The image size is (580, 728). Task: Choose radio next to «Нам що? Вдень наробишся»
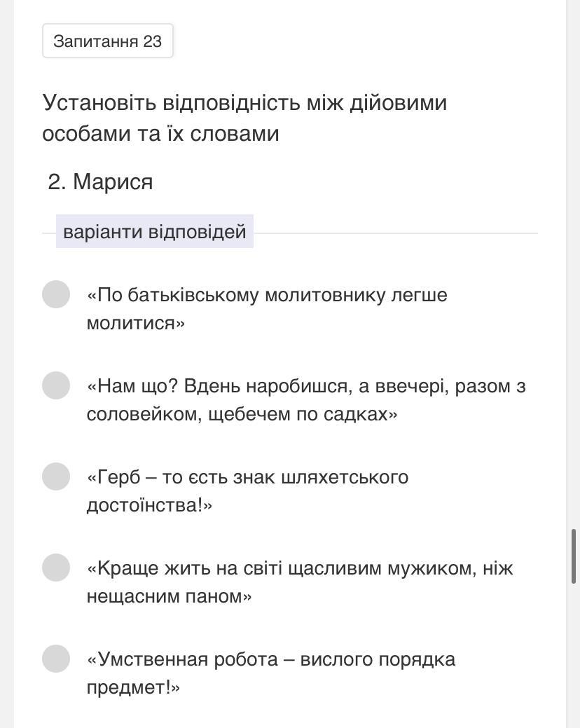click(56, 385)
